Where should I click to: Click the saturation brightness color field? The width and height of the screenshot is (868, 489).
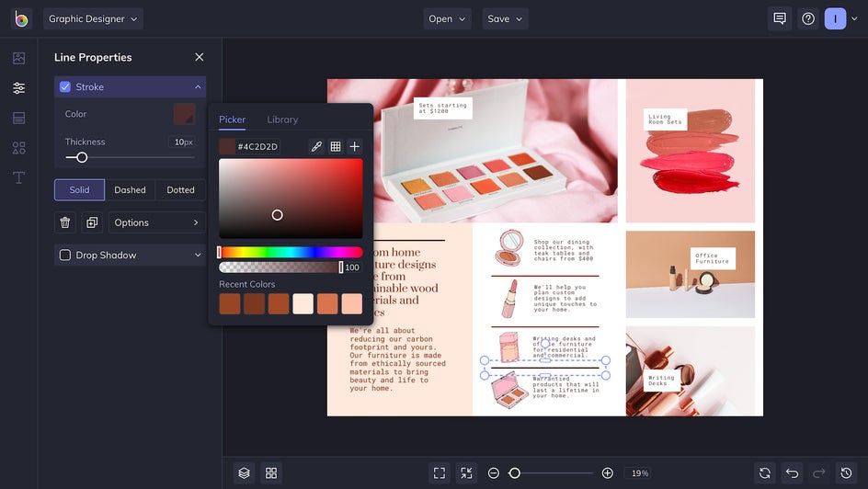tap(291, 199)
